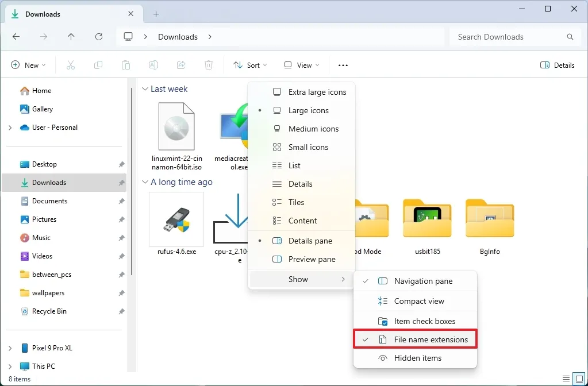This screenshot has width=588, height=386.
Task: Open the New dropdown menu
Action: click(28, 65)
